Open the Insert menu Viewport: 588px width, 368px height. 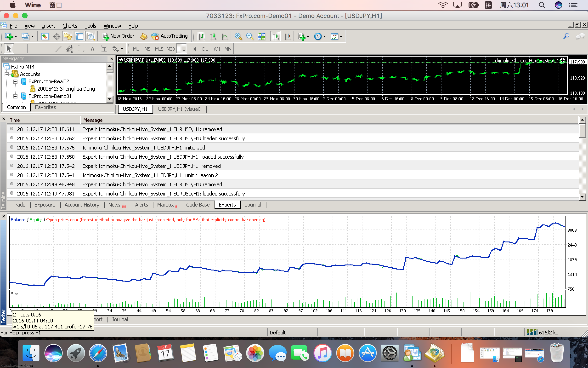[49, 26]
